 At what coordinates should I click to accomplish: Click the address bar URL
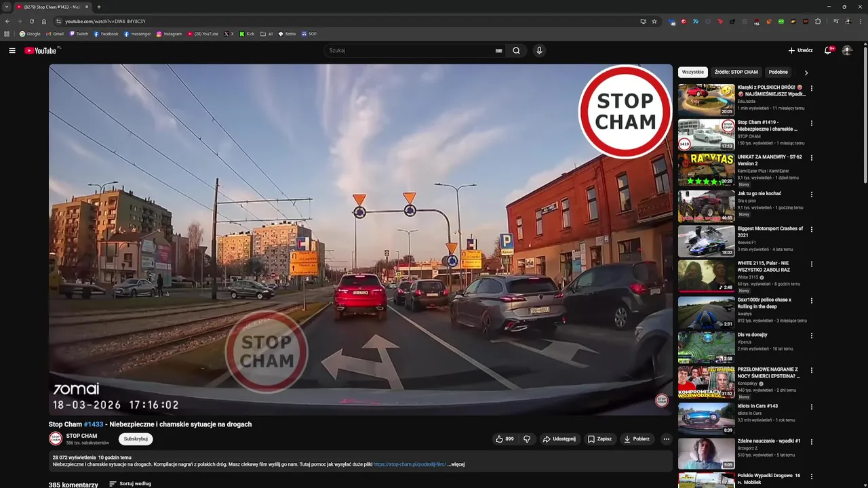[x=105, y=21]
